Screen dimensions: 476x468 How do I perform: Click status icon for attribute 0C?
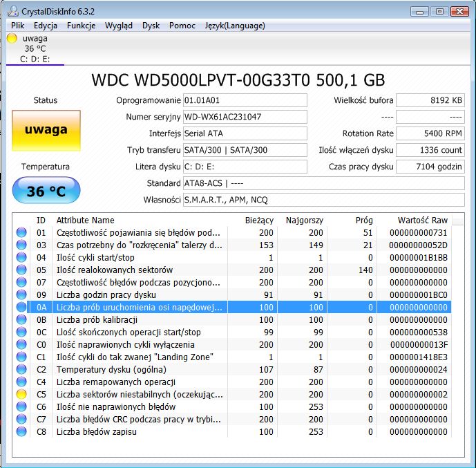coord(21,332)
